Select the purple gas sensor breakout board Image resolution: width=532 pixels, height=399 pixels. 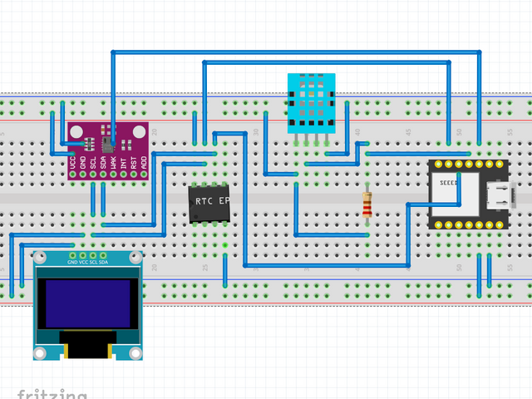108,150
